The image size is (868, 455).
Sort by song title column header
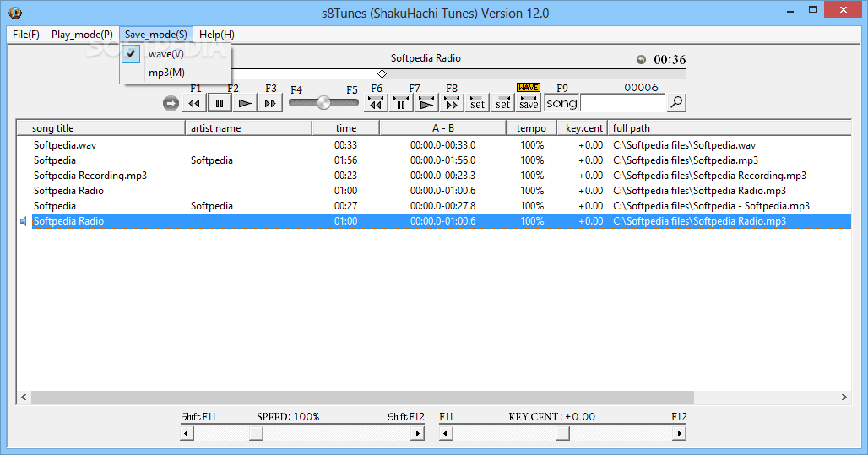click(x=101, y=127)
